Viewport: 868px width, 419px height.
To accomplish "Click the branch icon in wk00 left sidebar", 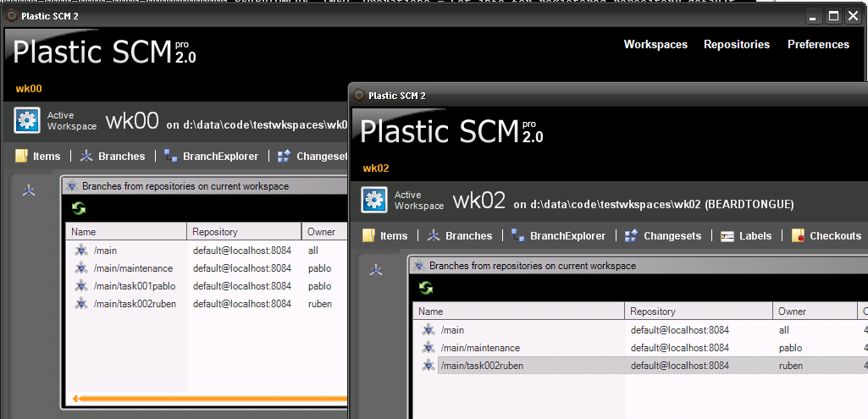I will pos(29,191).
